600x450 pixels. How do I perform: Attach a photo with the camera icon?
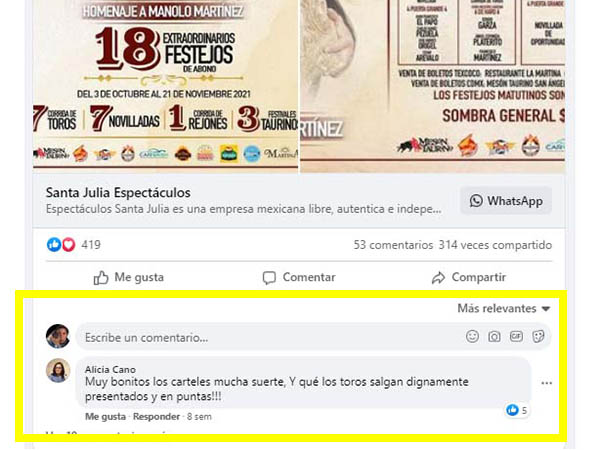pos(494,337)
